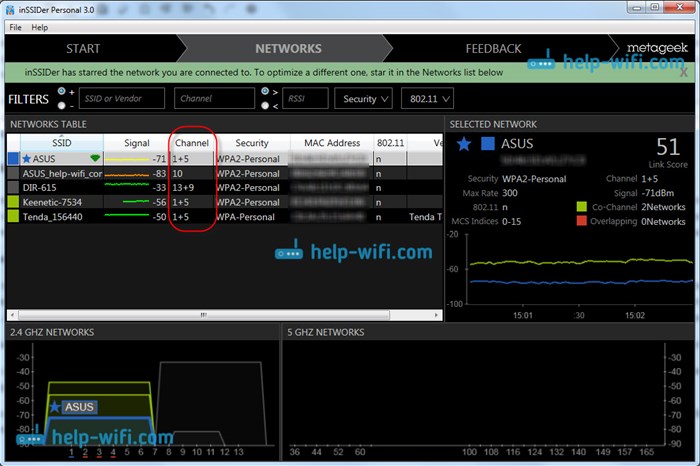This screenshot has height=466, width=700.
Task: Click the metageek logo link
Action: point(657,48)
